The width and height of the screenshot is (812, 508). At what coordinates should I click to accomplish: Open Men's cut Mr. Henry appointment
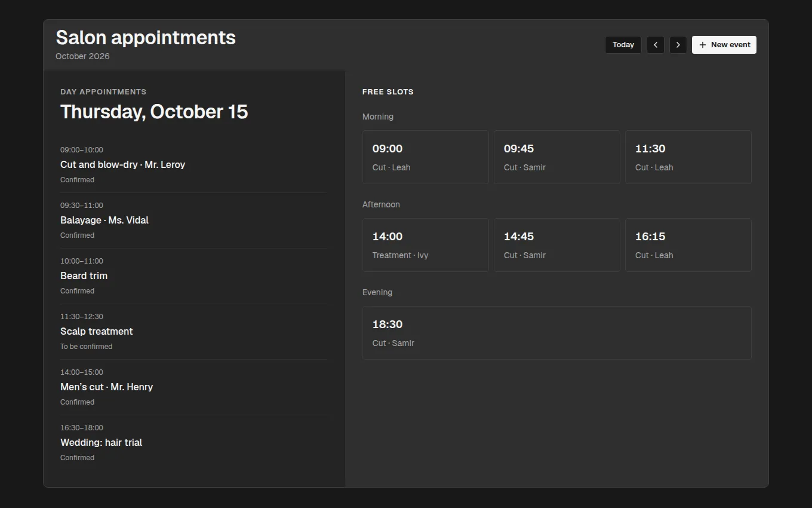click(x=194, y=387)
